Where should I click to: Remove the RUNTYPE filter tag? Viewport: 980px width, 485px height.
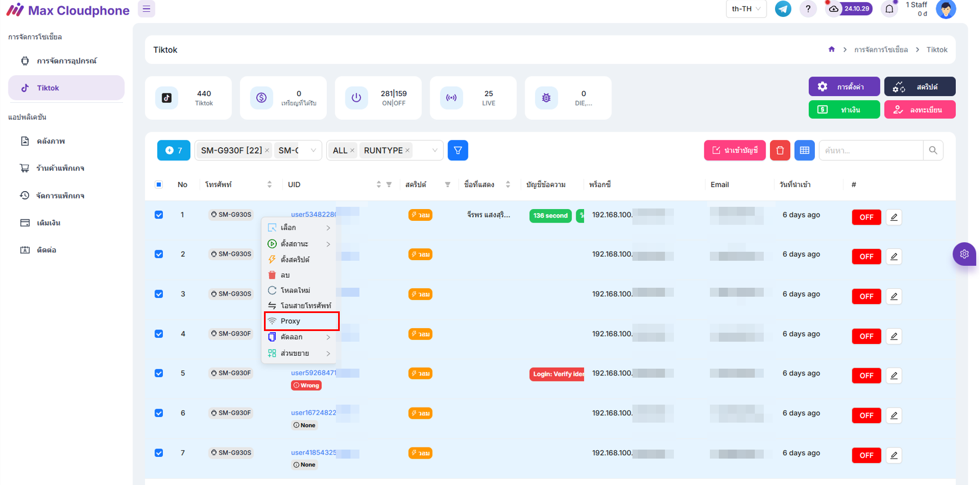(407, 151)
